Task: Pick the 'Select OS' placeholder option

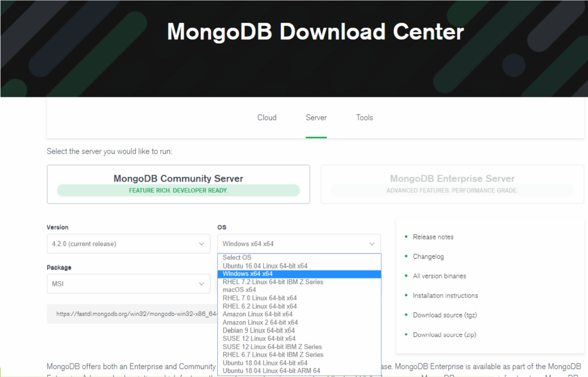Action: click(299, 258)
